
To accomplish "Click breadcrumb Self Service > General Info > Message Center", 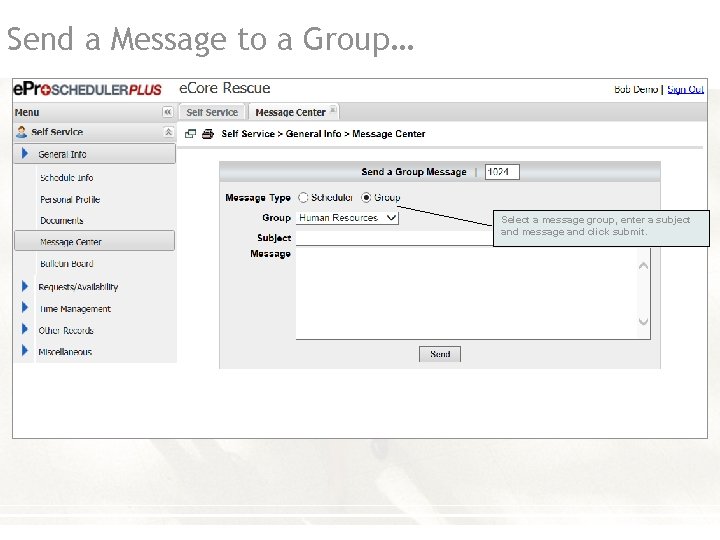I will pos(323,134).
